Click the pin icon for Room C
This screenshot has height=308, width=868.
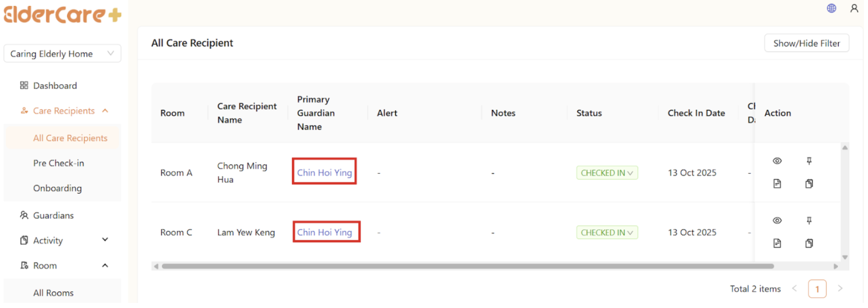(x=809, y=221)
